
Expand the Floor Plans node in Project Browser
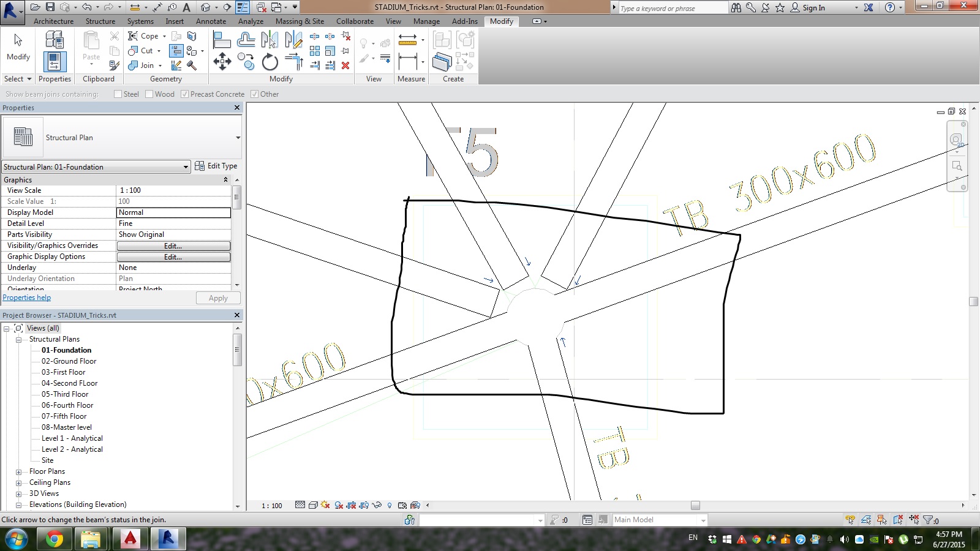(19, 471)
